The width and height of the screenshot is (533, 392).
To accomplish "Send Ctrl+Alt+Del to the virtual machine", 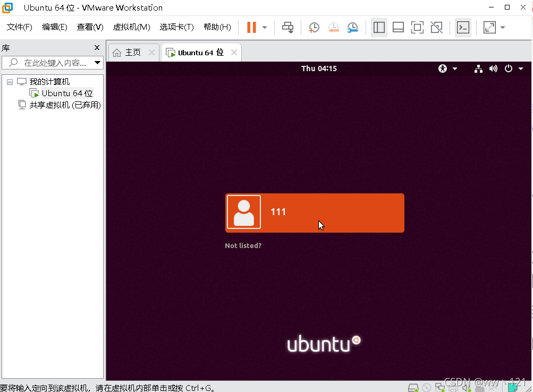I will point(288,28).
